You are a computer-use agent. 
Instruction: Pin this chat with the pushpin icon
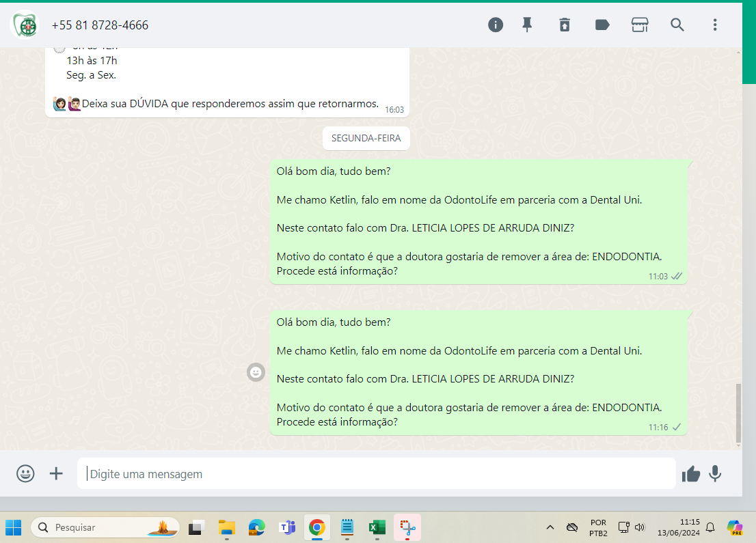(527, 25)
